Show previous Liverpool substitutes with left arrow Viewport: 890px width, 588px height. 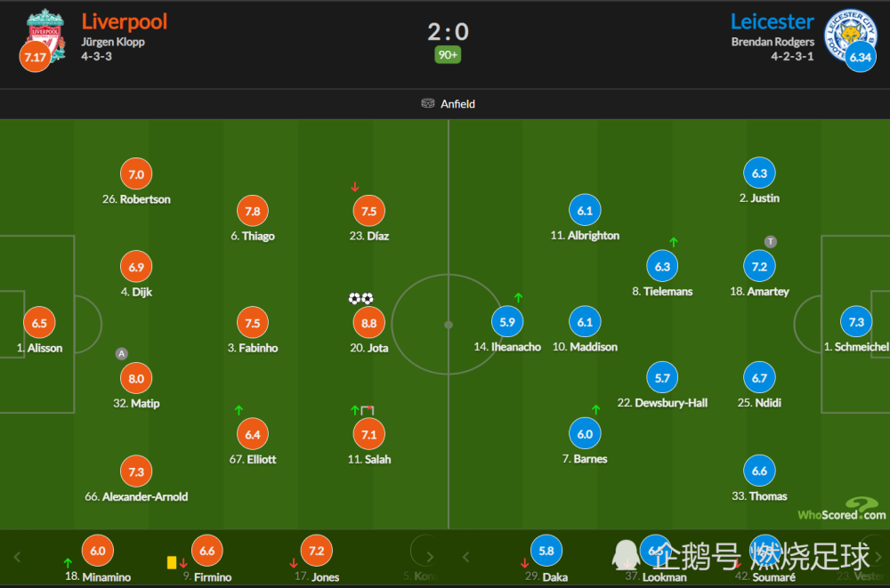[x=17, y=557]
